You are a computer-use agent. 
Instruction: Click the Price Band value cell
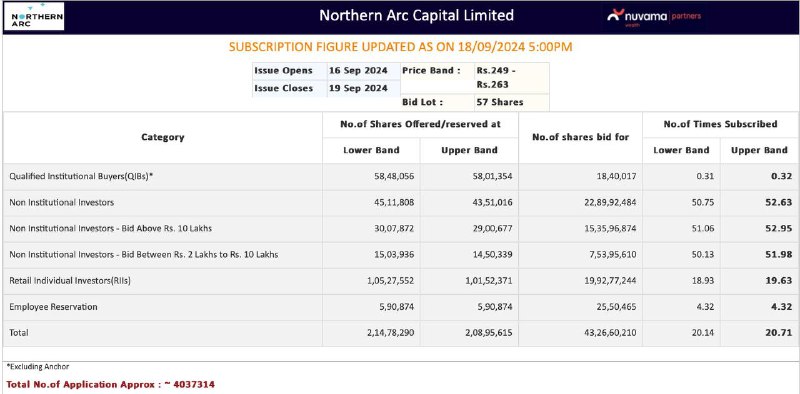click(511, 78)
